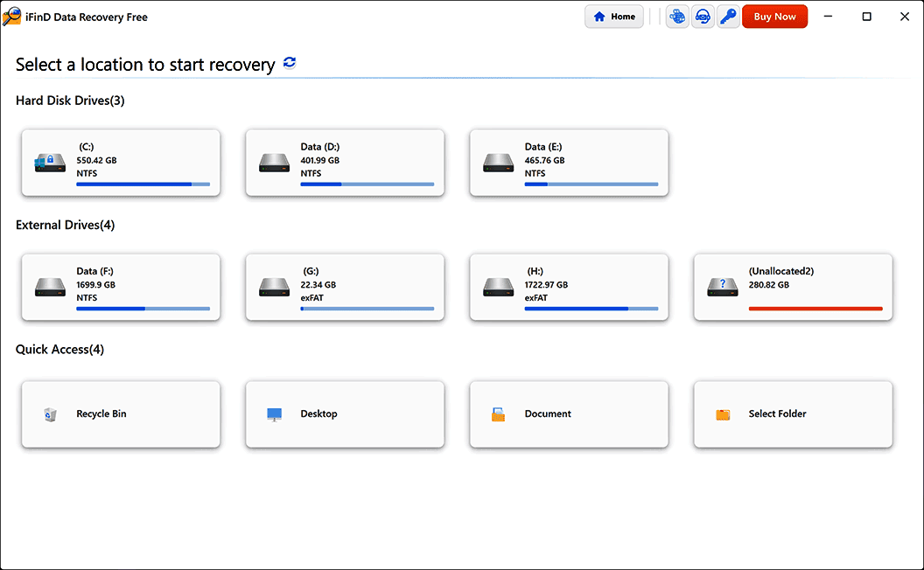Click the Hard Disk Drives(3) heading
Screen dimensions: 924x570
pos(70,101)
